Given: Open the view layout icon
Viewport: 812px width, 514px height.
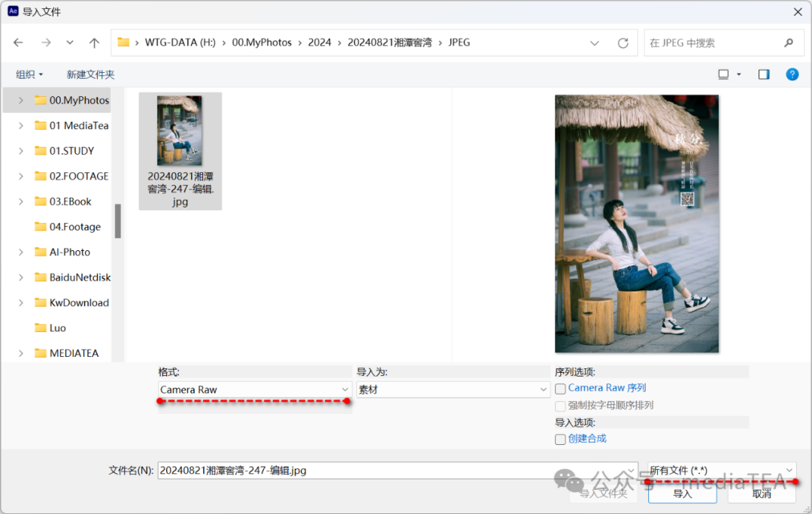Looking at the screenshot, I should click(x=723, y=74).
